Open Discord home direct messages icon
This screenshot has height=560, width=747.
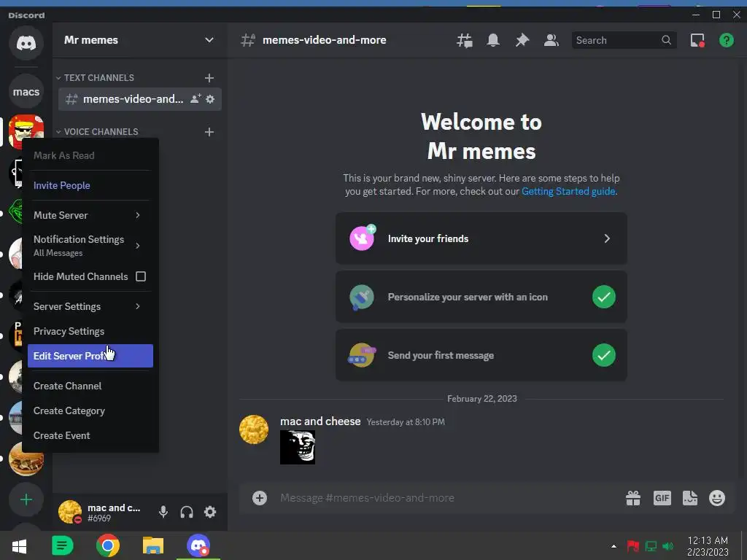tap(26, 43)
